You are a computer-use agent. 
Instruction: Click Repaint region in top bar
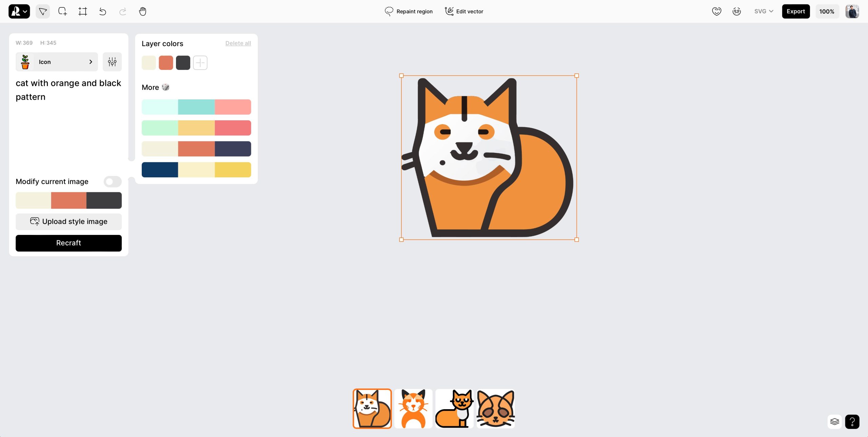click(x=409, y=11)
